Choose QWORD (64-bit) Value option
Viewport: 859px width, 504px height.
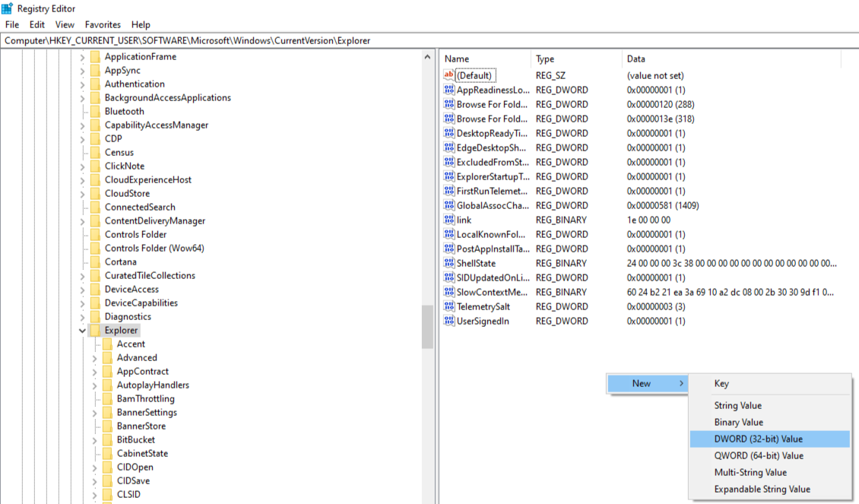click(770, 456)
